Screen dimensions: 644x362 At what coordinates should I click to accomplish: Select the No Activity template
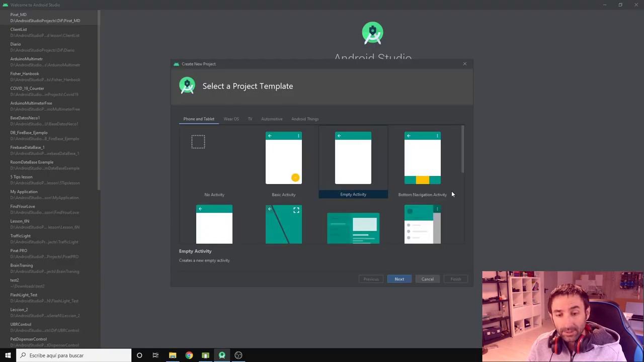click(214, 162)
